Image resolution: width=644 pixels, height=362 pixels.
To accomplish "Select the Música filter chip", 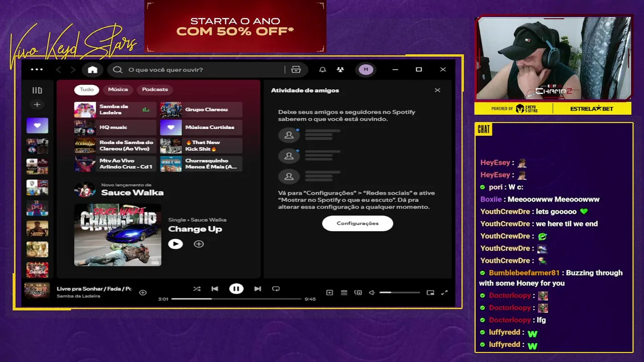I will (118, 89).
